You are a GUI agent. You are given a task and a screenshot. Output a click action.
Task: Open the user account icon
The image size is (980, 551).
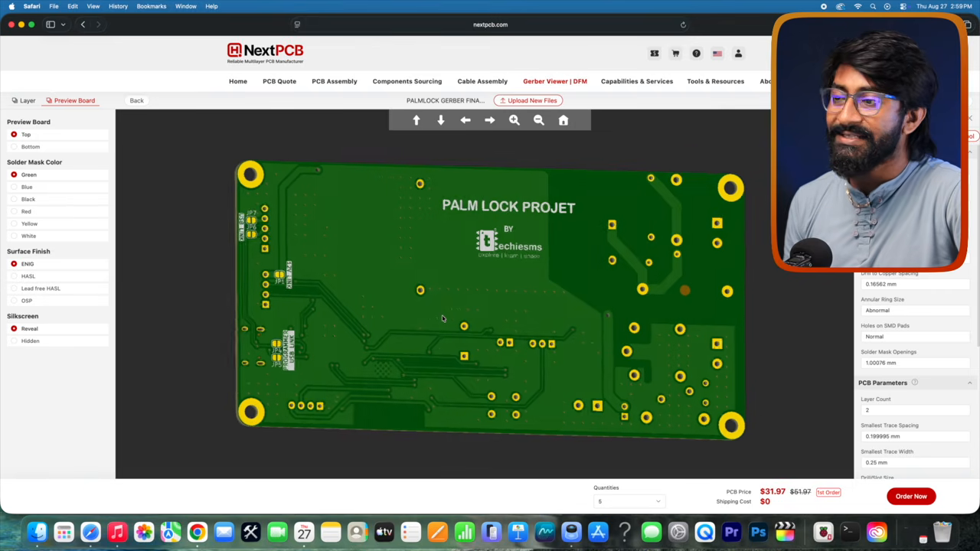click(x=738, y=54)
